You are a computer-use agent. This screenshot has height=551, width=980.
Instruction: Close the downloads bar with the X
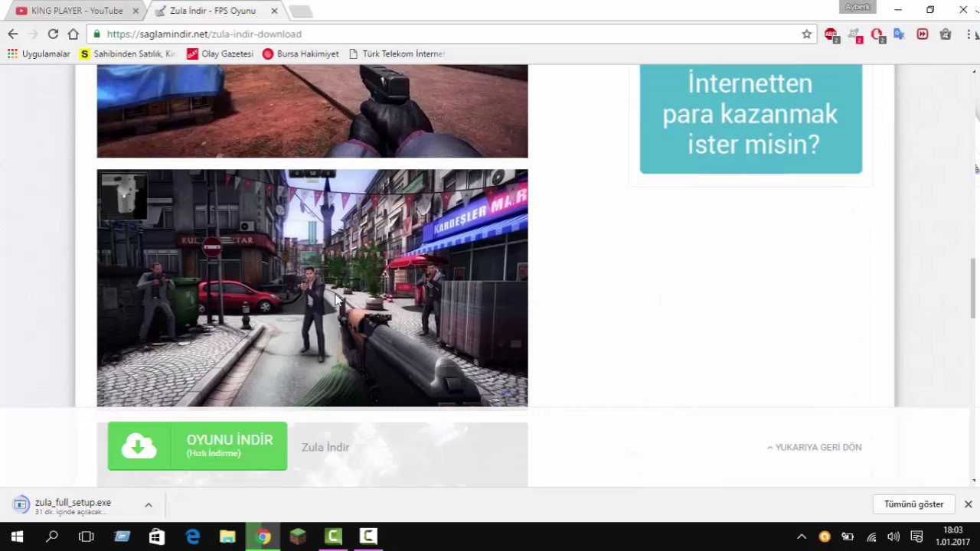(x=968, y=504)
